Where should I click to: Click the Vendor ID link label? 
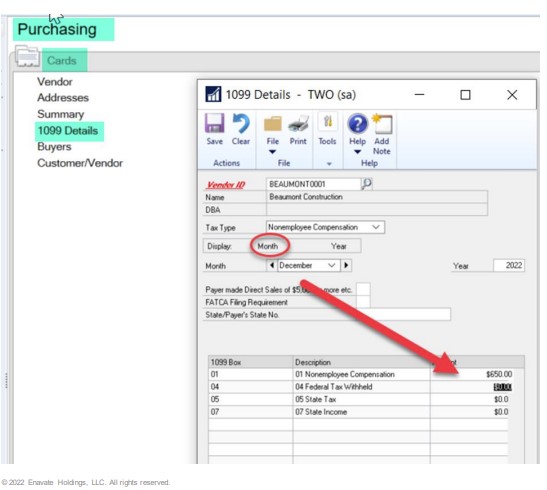coord(225,185)
